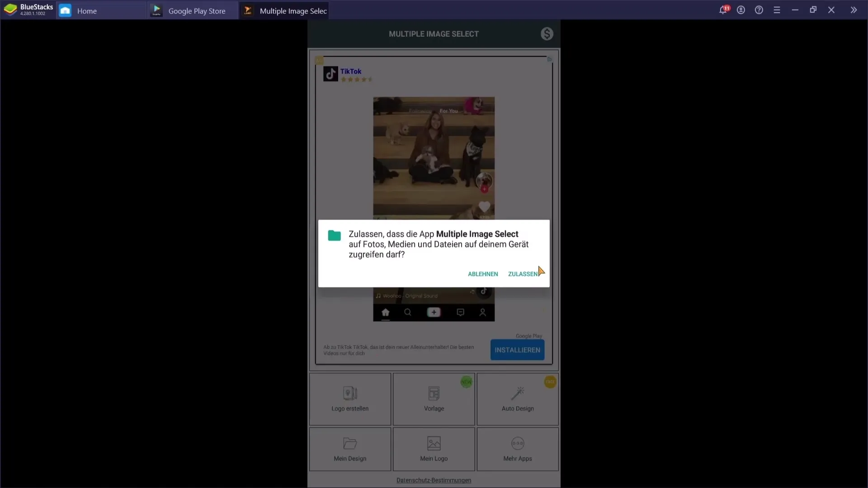Screen dimensions: 868x488
Task: Open the Mehr Apps icon
Action: point(518,449)
